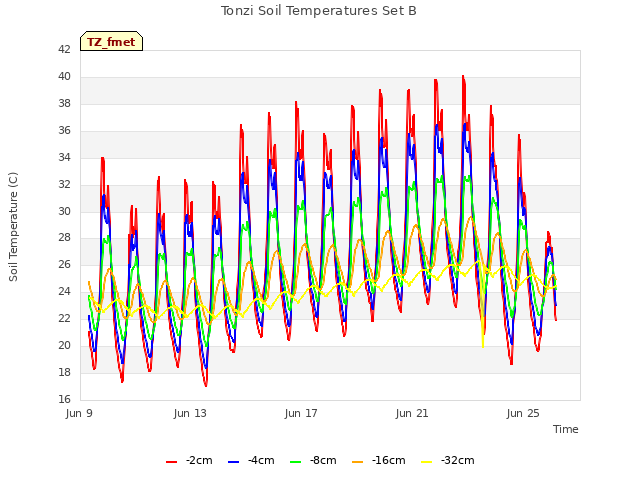Click the 22 y-axis tick label
Screen dimensions: 640x480
pos(64,318)
